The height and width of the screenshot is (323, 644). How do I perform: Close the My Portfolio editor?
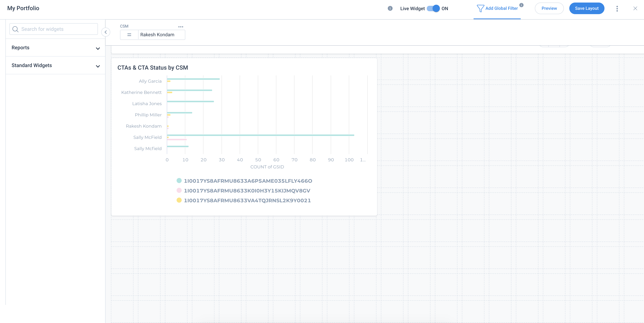point(635,9)
